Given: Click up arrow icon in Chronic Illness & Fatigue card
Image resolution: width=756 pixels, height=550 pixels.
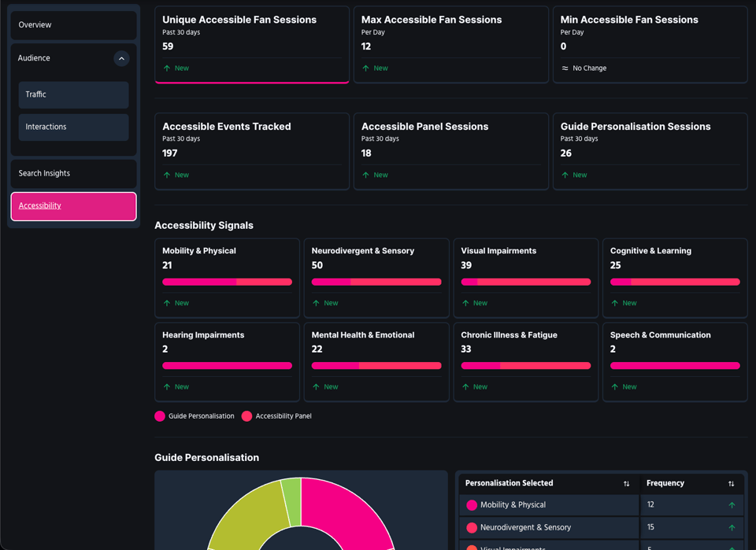Looking at the screenshot, I should pos(465,387).
